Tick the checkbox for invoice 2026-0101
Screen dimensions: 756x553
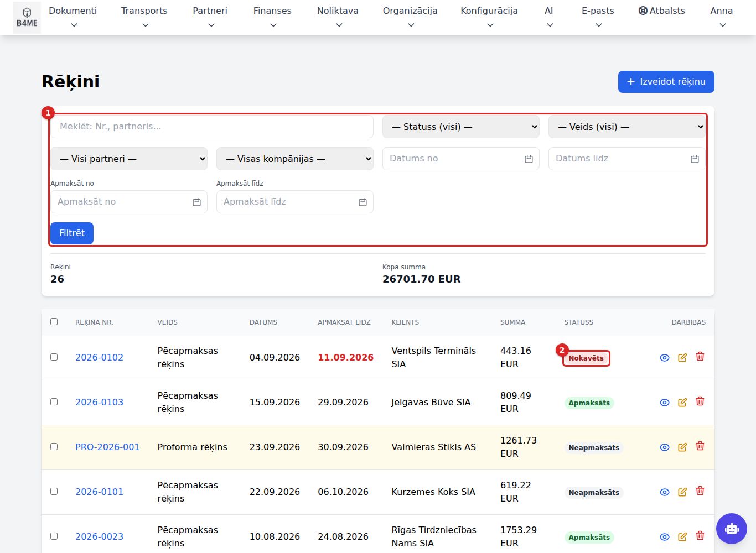[54, 491]
